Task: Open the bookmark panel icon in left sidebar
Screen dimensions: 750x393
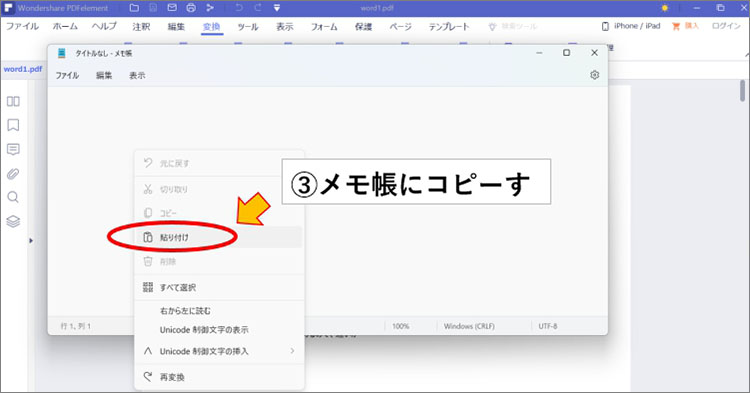Action: point(13,125)
